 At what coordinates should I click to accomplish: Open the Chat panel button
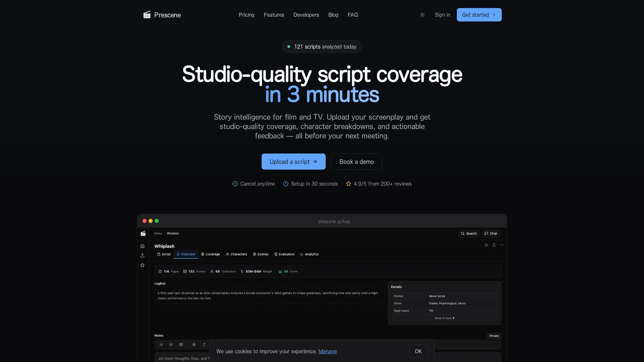pos(491,234)
